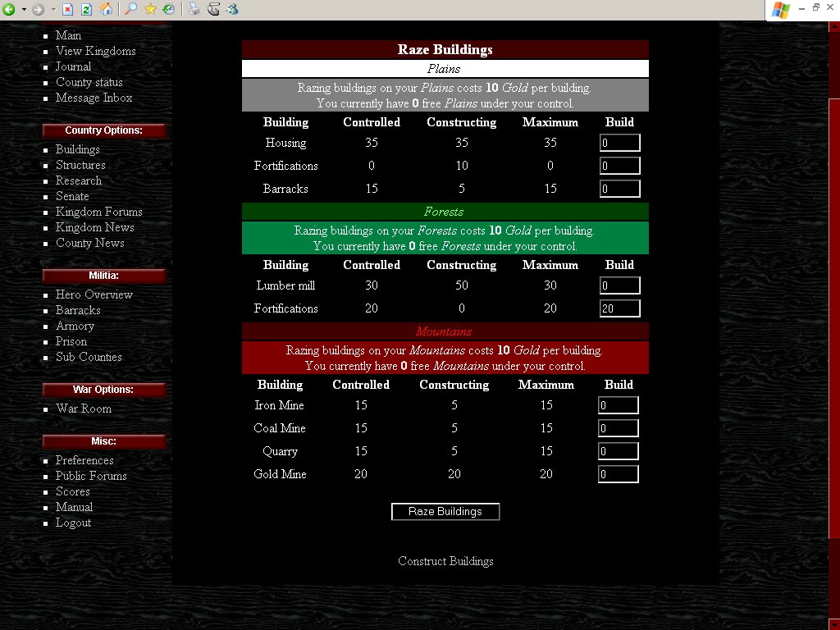The width and height of the screenshot is (840, 630).
Task: Click the History clock icon
Action: [x=168, y=10]
